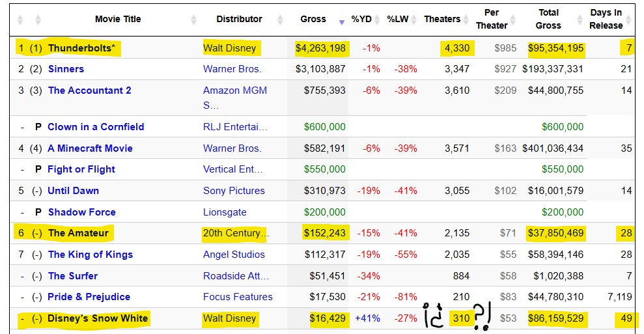Open Disney's Snow White movie link

pyautogui.click(x=98, y=318)
